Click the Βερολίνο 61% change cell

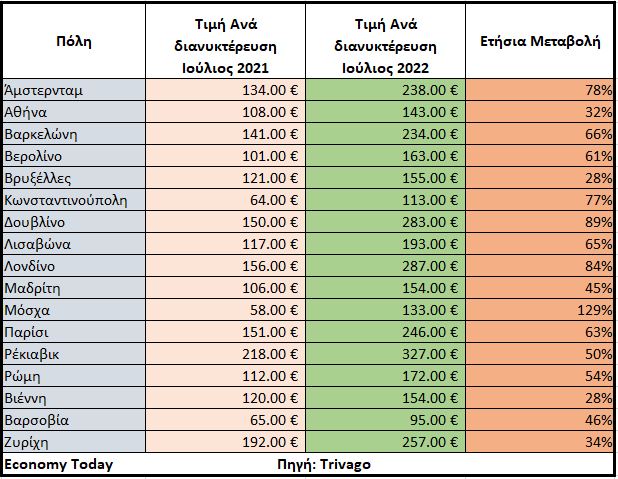pos(539,156)
